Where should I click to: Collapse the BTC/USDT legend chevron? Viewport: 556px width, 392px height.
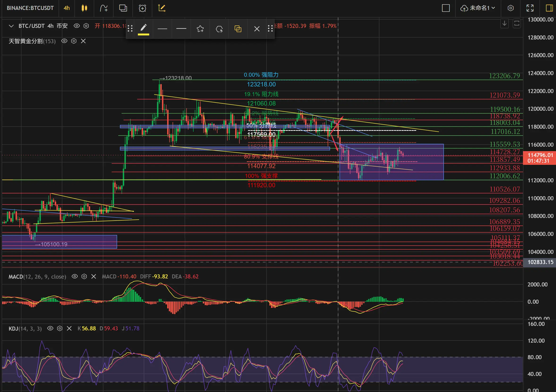(x=11, y=26)
